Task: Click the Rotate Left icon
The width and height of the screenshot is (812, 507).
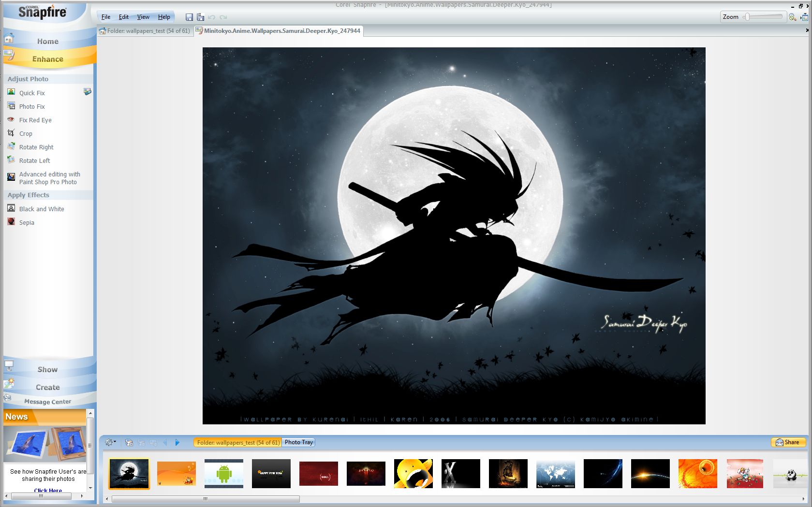Action: coord(11,160)
